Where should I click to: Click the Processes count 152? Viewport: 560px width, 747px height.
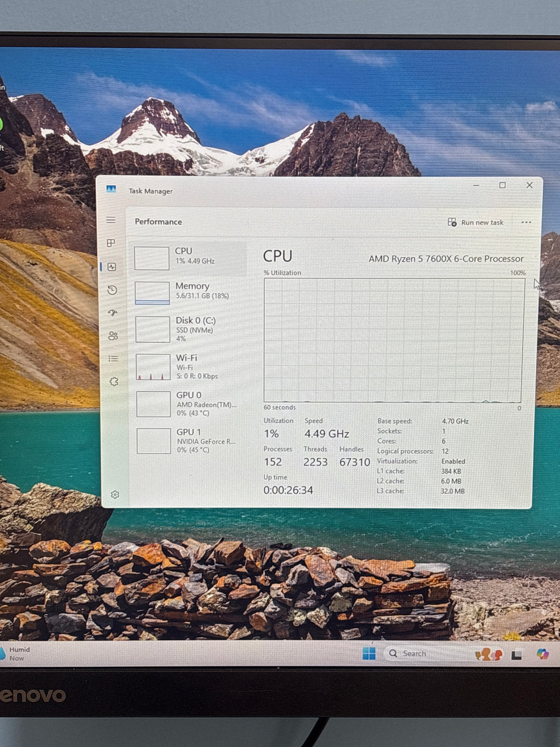pos(273,462)
